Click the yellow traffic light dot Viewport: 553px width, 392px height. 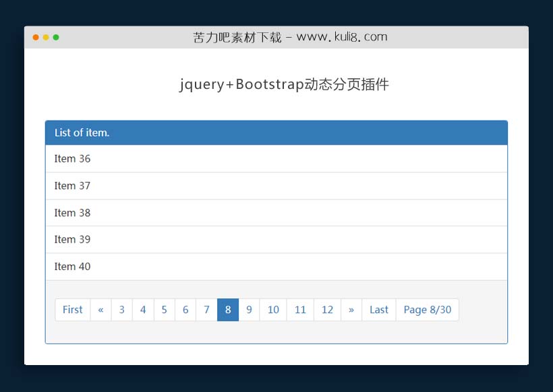[45, 37]
